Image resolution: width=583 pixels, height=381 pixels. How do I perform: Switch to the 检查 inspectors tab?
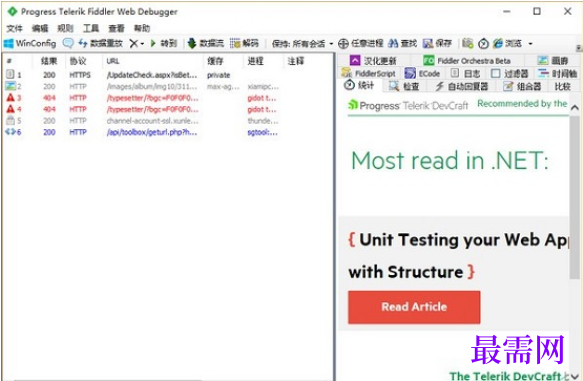pyautogui.click(x=404, y=86)
